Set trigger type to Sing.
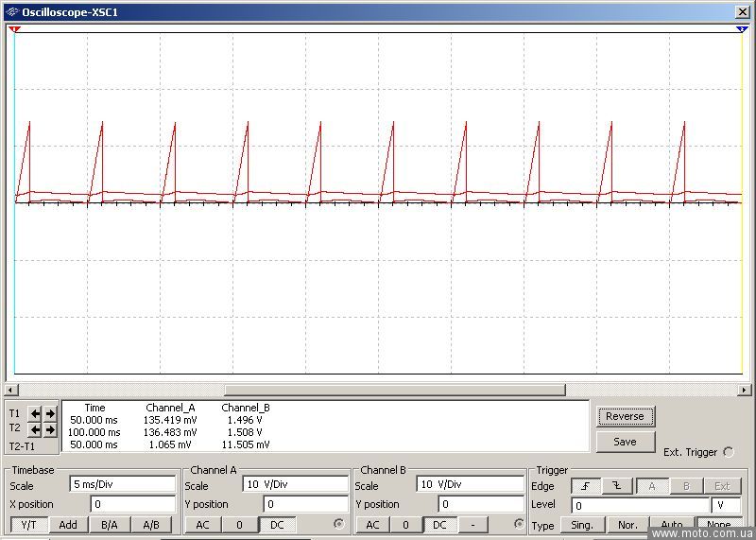This screenshot has width=756, height=540. tap(582, 525)
